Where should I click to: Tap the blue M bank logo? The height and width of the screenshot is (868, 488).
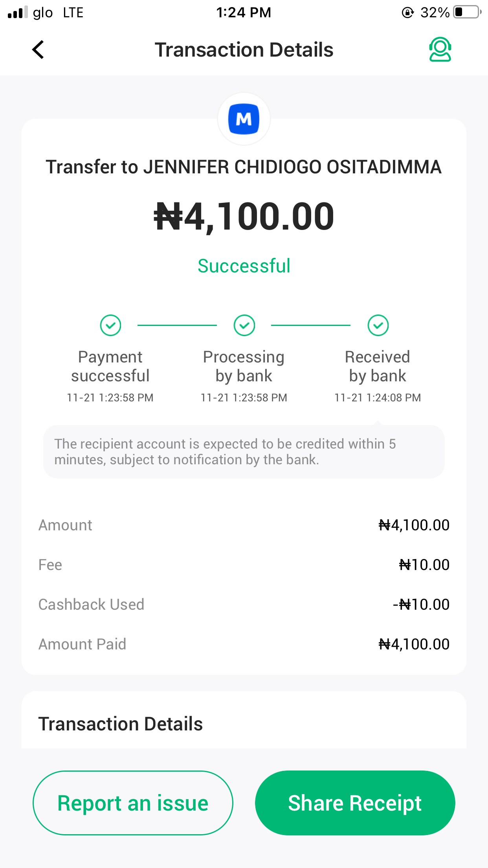point(244,119)
